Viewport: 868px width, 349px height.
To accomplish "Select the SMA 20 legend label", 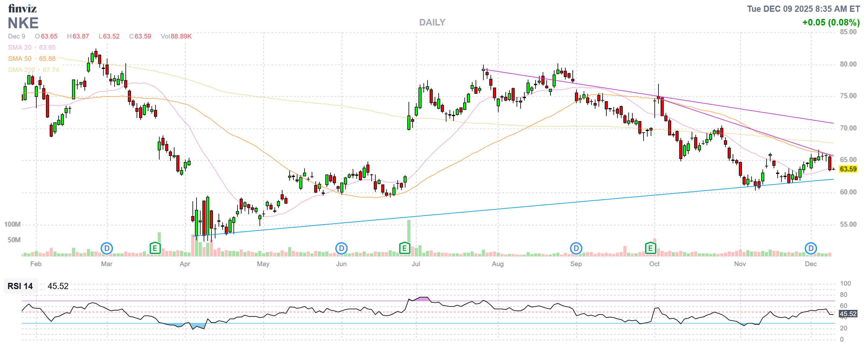I will point(20,48).
